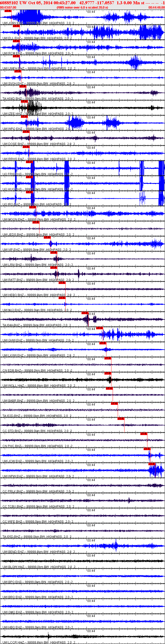Select the red pick marker on UW GHW trace
This screenshot has height=644, width=165.
coord(100,328)
